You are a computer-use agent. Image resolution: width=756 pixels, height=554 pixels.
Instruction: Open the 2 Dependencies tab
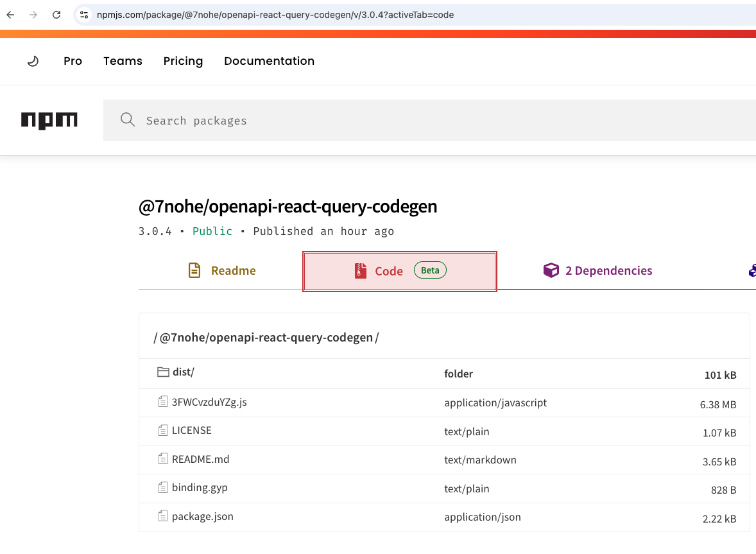point(598,270)
